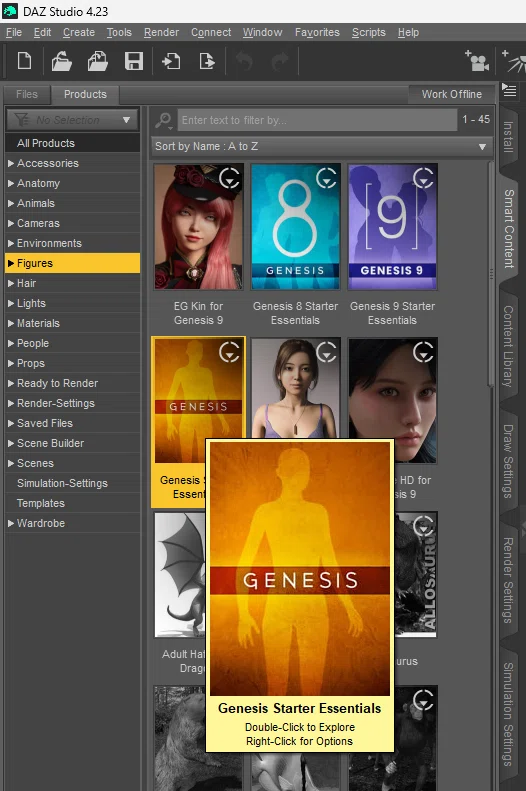The image size is (526, 791).
Task: Open the pane options menu icon
Action: coord(509,91)
